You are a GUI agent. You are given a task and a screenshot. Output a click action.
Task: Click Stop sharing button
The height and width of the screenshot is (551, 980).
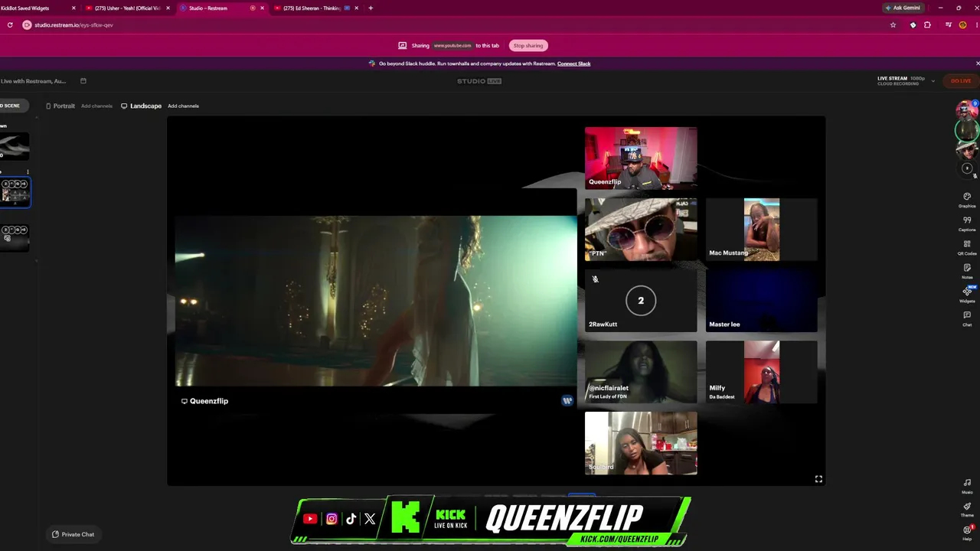tap(528, 45)
